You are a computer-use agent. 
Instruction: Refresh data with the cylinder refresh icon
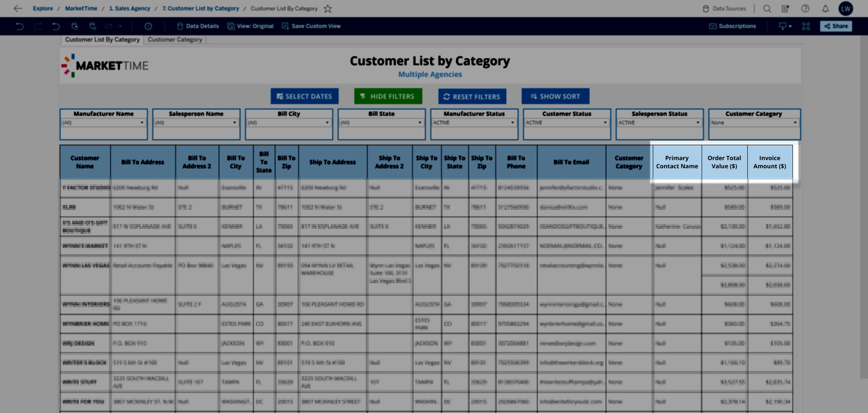click(75, 26)
